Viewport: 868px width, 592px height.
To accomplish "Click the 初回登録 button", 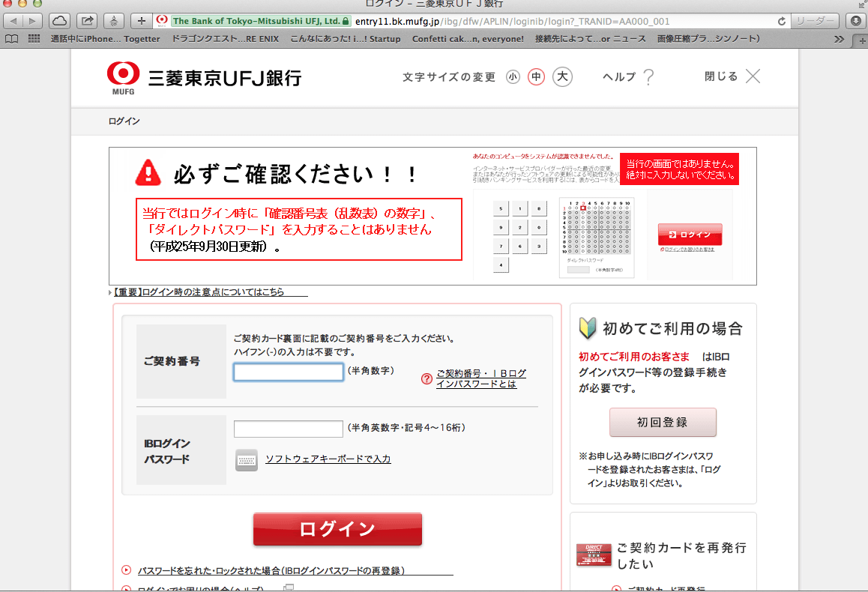I will (x=663, y=422).
